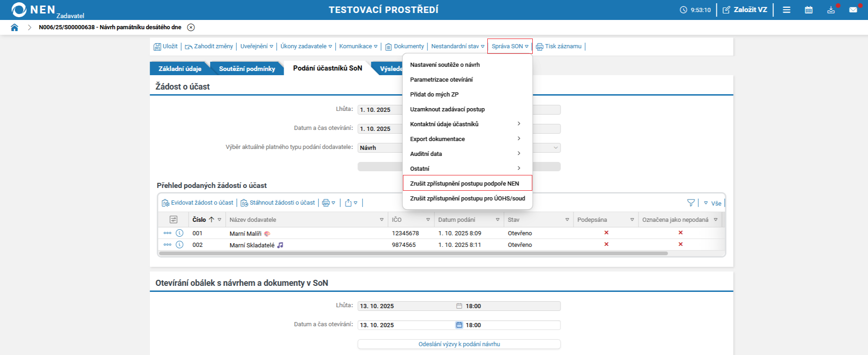868x355 pixels.
Task: Expand the Nestandardní stav dropdown
Action: pyautogui.click(x=458, y=46)
